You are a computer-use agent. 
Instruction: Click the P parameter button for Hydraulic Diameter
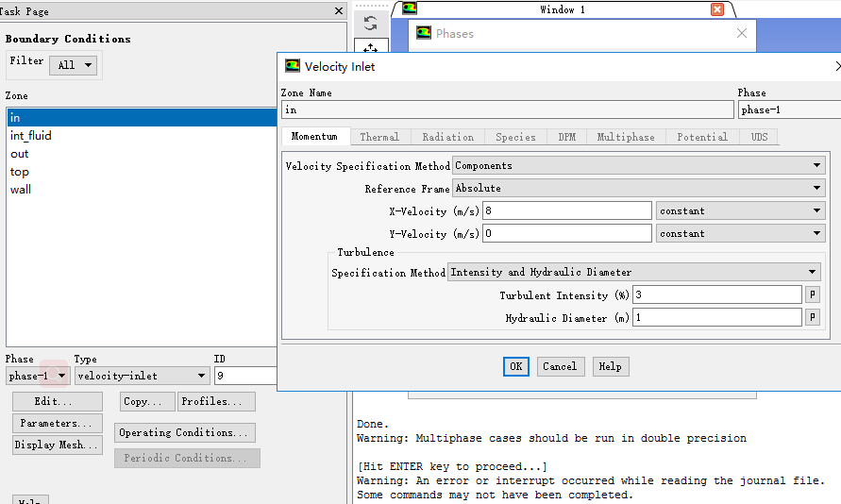812,318
